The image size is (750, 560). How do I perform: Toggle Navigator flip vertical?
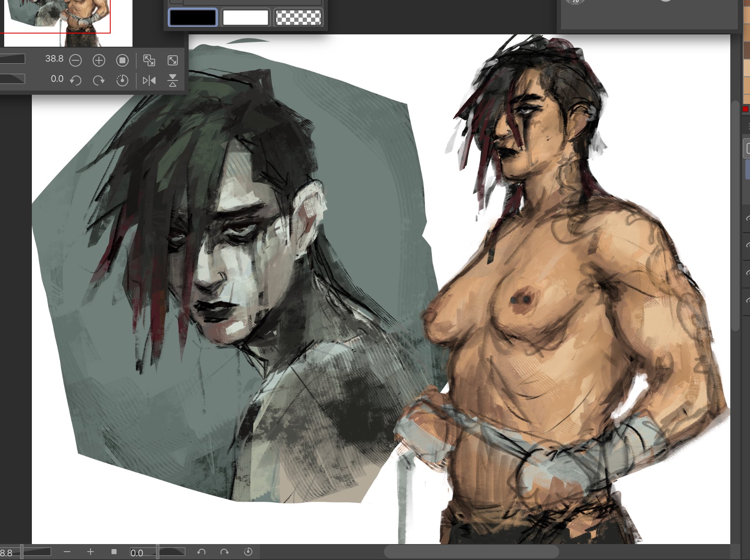click(172, 80)
